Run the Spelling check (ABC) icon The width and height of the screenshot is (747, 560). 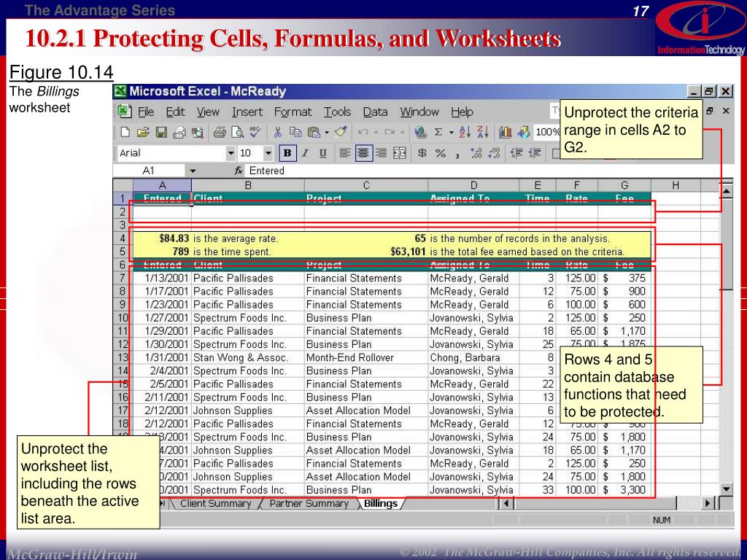click(x=255, y=132)
